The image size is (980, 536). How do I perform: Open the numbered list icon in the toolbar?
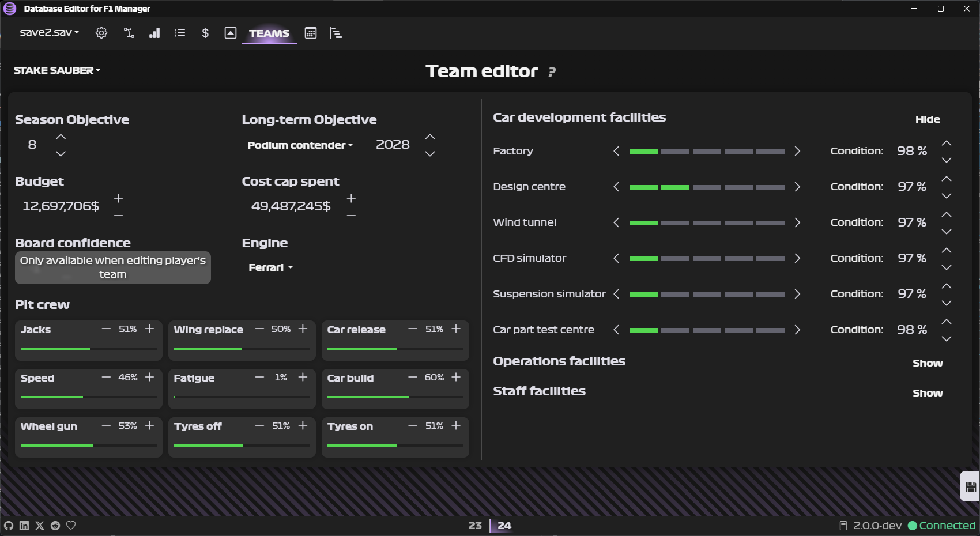pyautogui.click(x=180, y=33)
